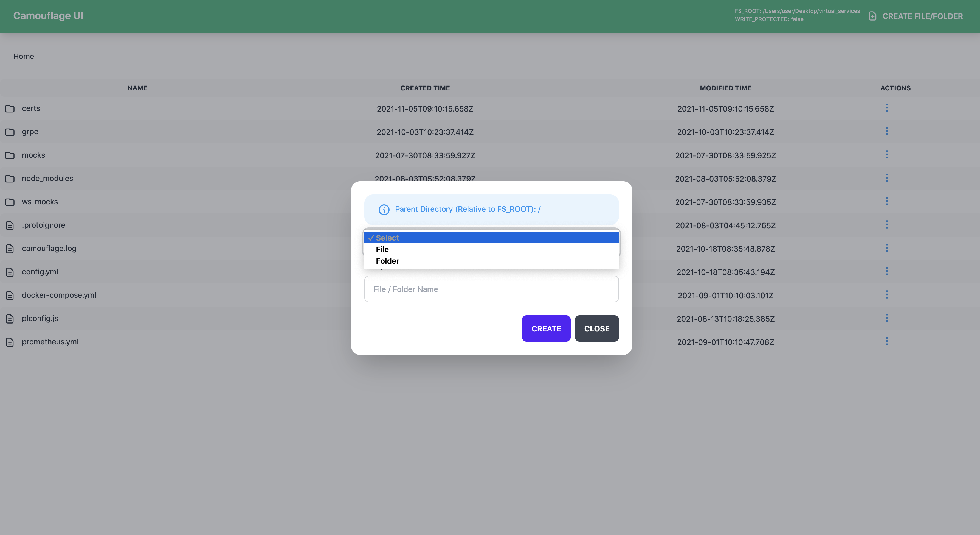The width and height of the screenshot is (980, 535).
Task: Click the folder icon beside node_modules
Action: coord(10,179)
